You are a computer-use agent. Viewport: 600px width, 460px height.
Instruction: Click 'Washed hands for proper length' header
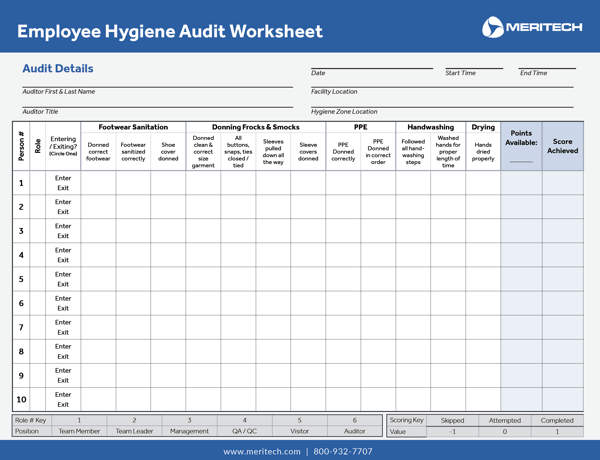pyautogui.click(x=448, y=152)
